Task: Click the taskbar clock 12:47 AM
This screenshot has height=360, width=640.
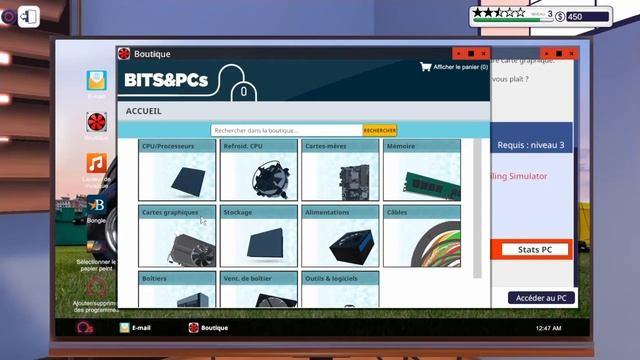Action: point(548,328)
